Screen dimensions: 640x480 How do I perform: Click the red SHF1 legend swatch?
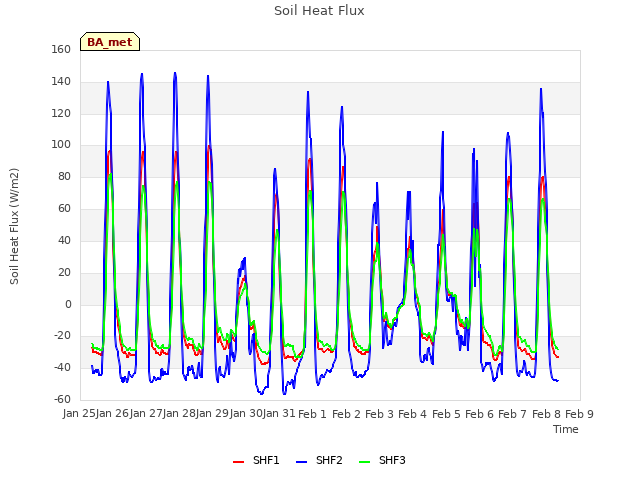tap(238, 462)
